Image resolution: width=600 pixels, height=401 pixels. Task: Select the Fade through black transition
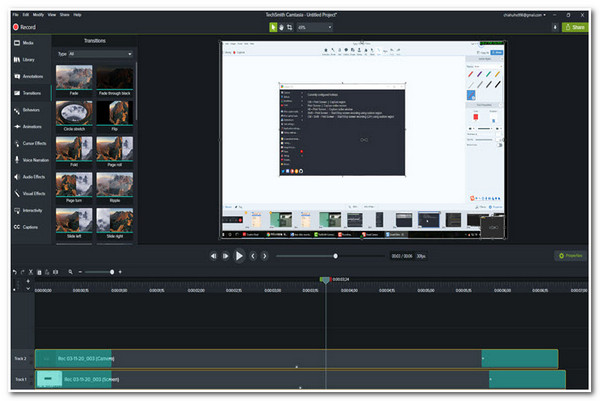(x=115, y=80)
